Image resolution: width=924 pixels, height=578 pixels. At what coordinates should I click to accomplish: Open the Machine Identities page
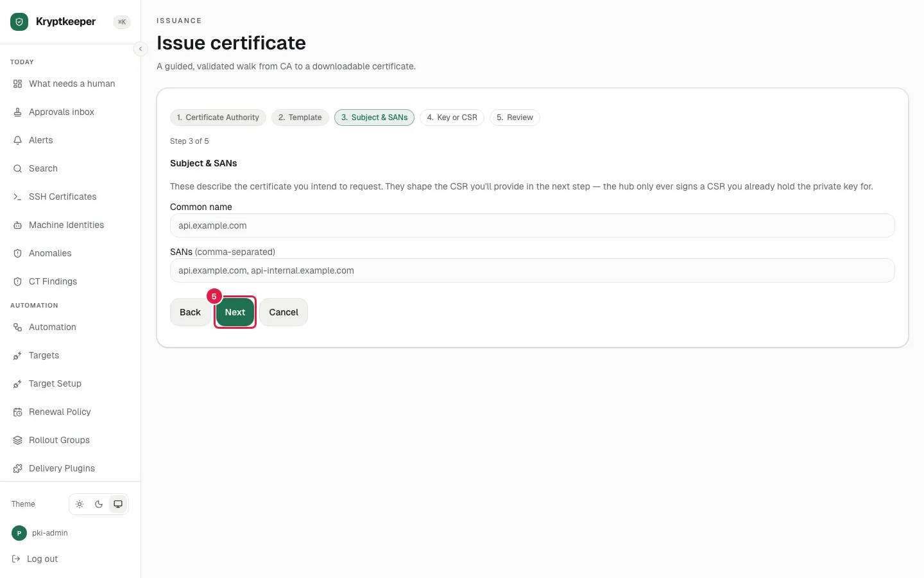70,225
